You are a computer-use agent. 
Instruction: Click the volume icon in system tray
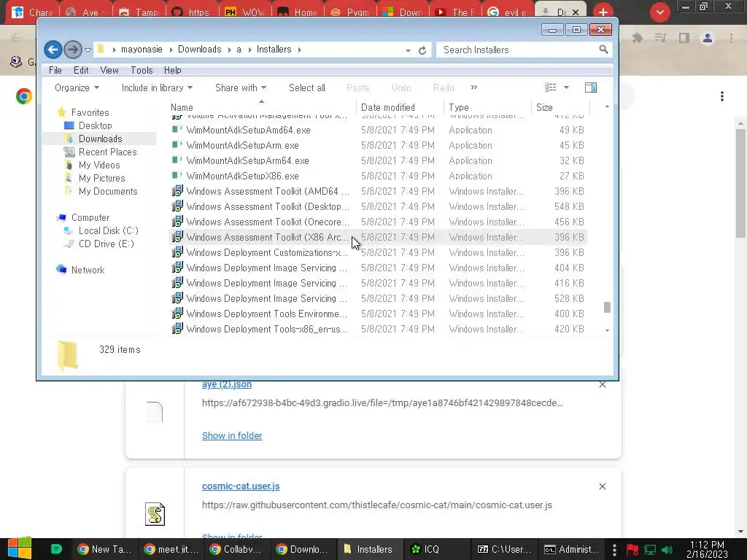coord(667,550)
